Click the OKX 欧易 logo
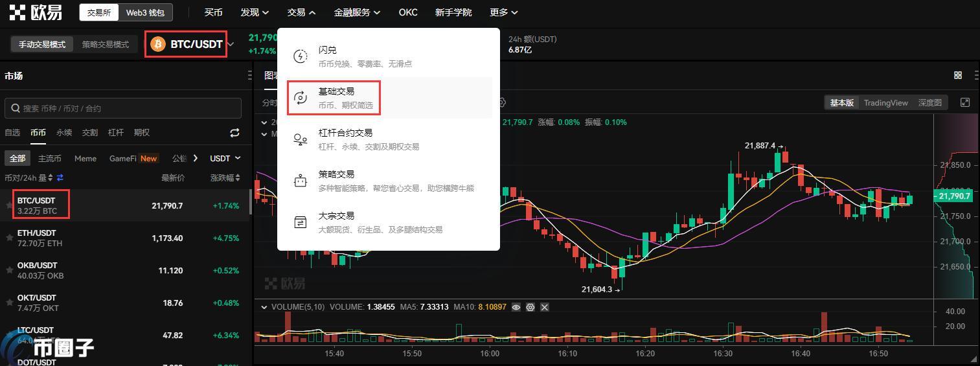 [35, 12]
